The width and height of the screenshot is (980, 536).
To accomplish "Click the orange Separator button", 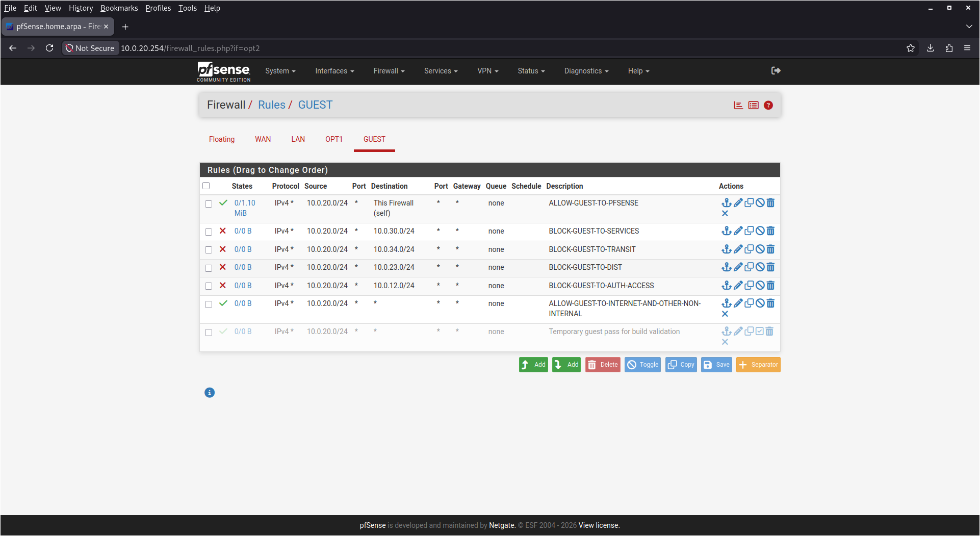I will [758, 365].
